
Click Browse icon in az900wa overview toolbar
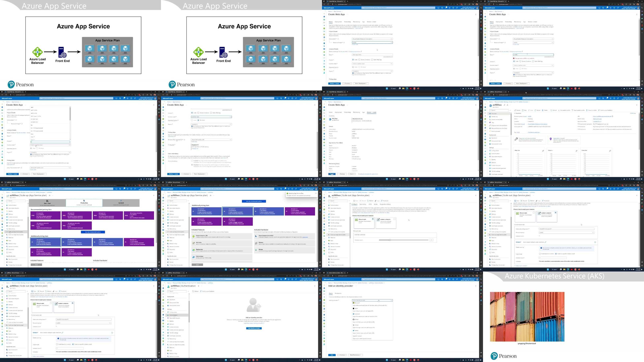(515, 110)
